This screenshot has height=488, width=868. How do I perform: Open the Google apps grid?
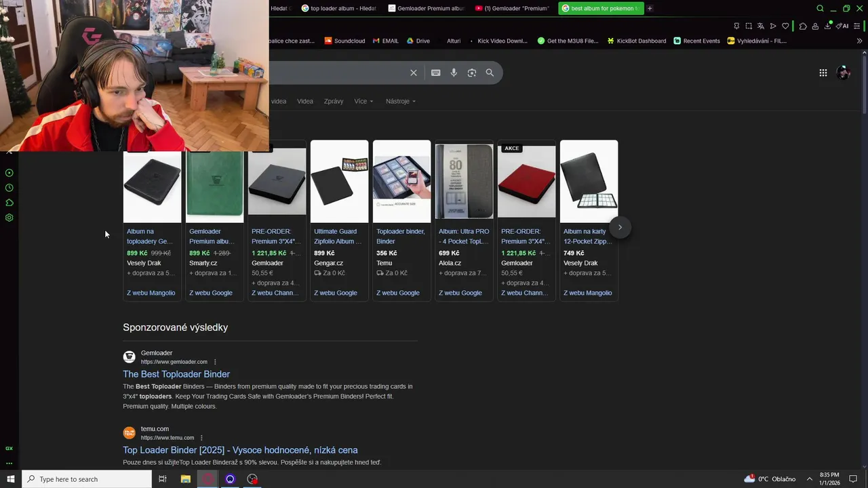pos(823,73)
